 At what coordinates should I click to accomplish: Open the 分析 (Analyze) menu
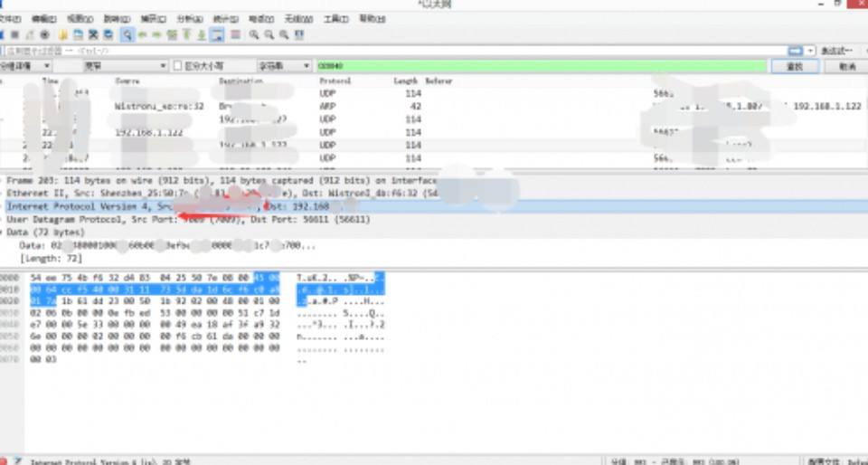[x=189, y=19]
